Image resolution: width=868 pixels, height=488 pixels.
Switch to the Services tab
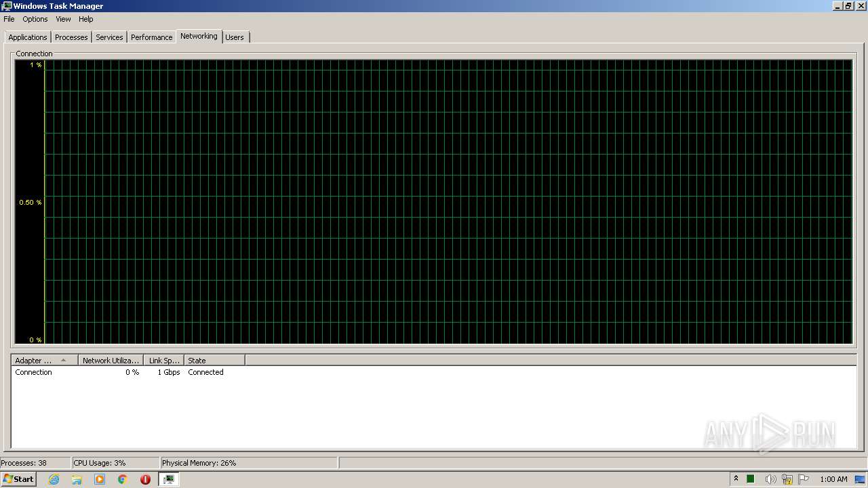[109, 37]
